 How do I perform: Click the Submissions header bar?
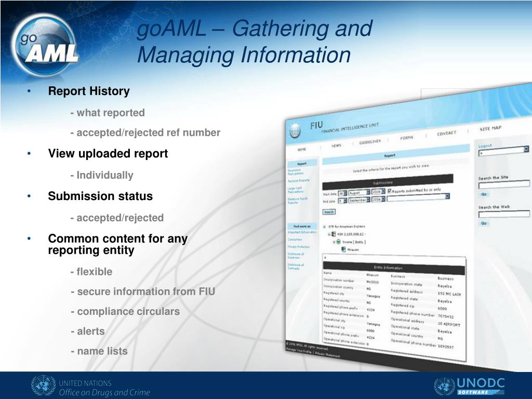click(x=388, y=182)
